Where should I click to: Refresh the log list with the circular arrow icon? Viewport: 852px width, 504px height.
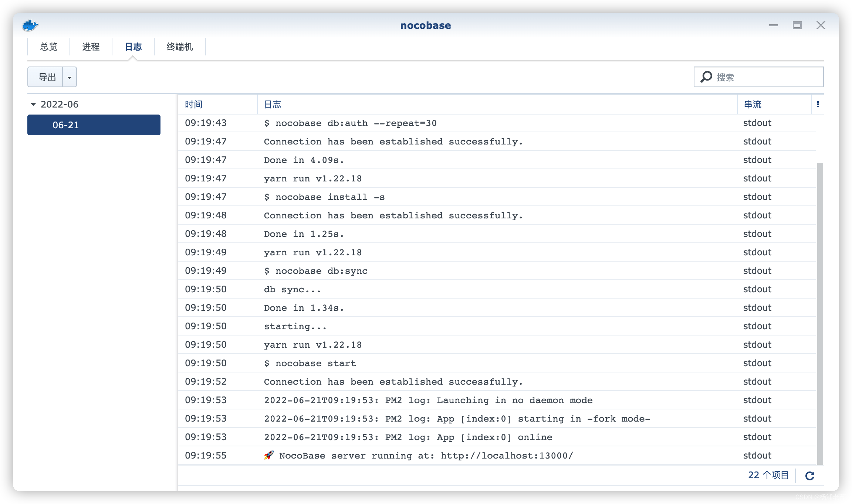809,476
